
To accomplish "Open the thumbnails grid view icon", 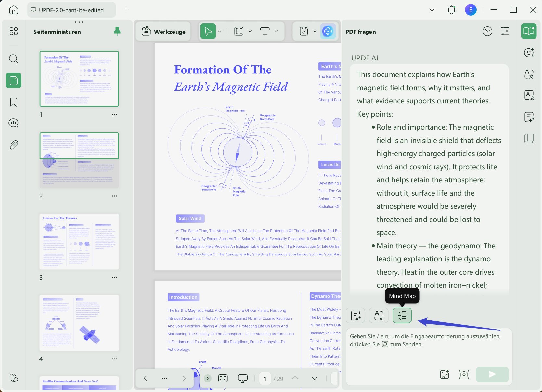I will click(x=14, y=31).
